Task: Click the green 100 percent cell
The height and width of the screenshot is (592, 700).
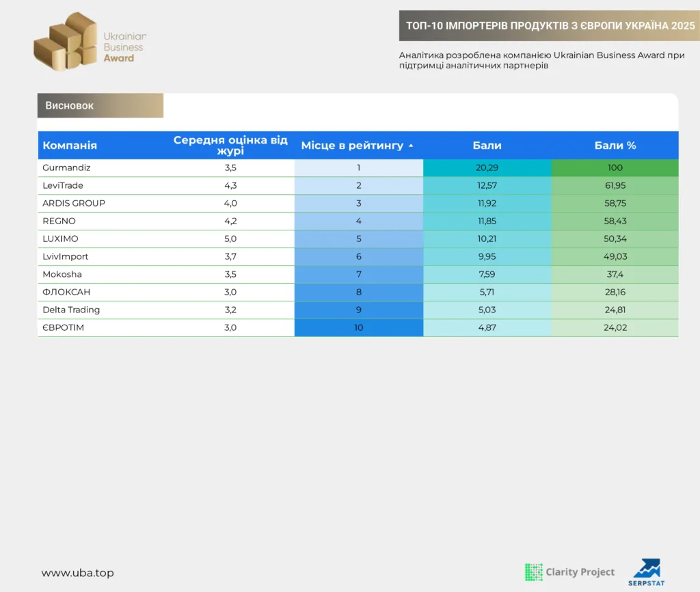Action: click(615, 168)
